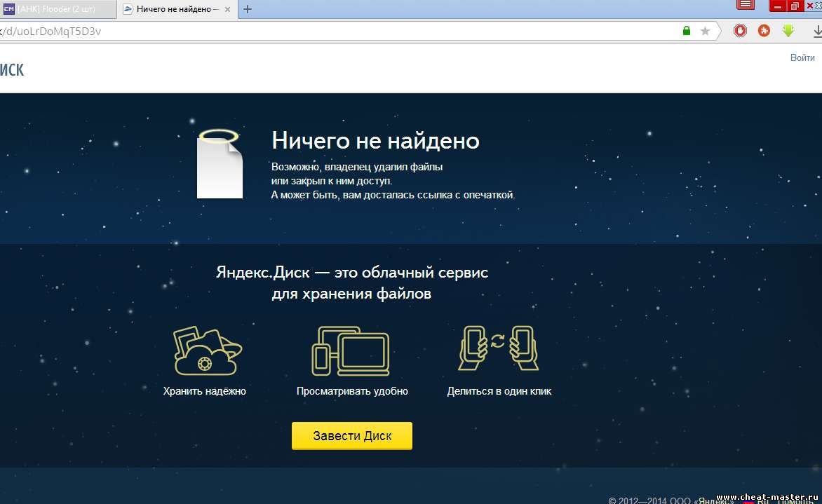Click the "Войти" login link

802,57
